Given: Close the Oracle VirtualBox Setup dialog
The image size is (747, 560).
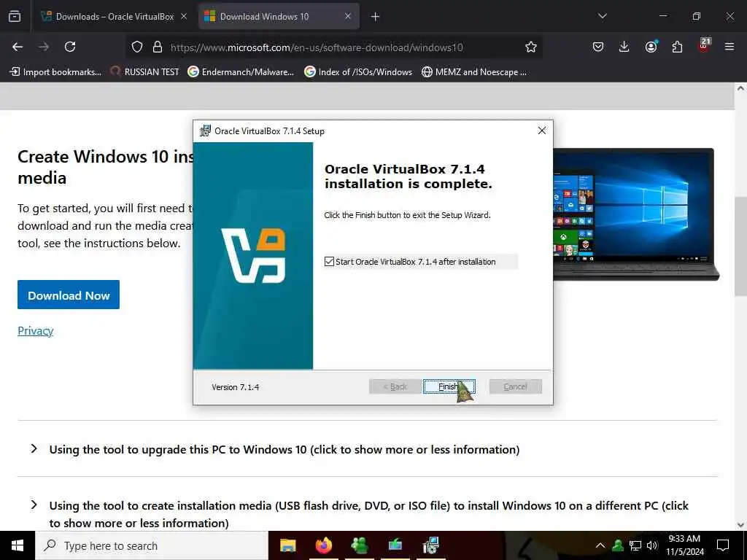Looking at the screenshot, I should 542,131.
